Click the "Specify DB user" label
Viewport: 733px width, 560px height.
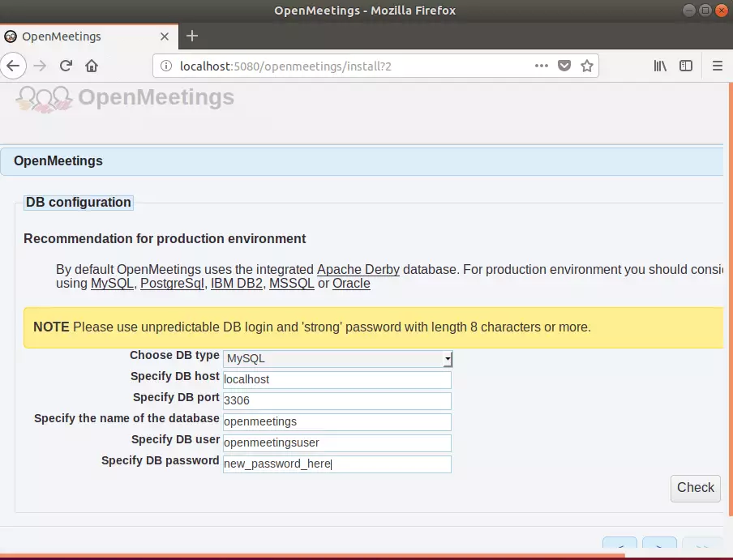pyautogui.click(x=175, y=439)
